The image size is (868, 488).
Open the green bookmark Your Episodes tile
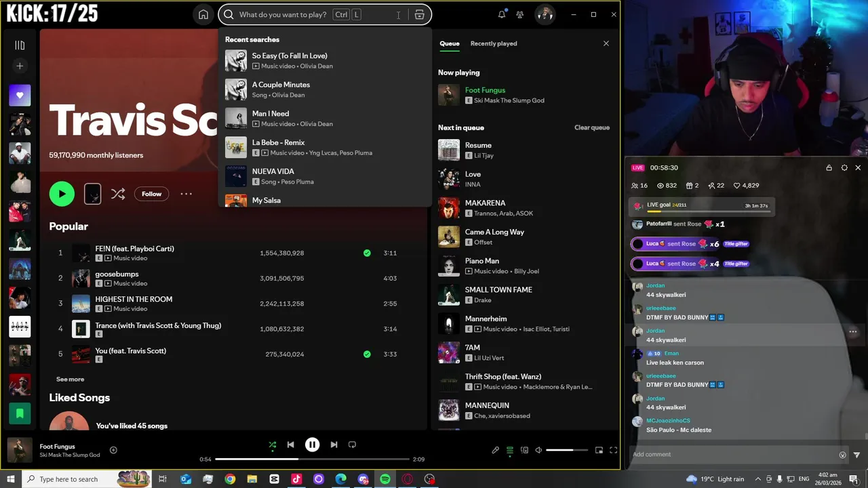coord(20,413)
